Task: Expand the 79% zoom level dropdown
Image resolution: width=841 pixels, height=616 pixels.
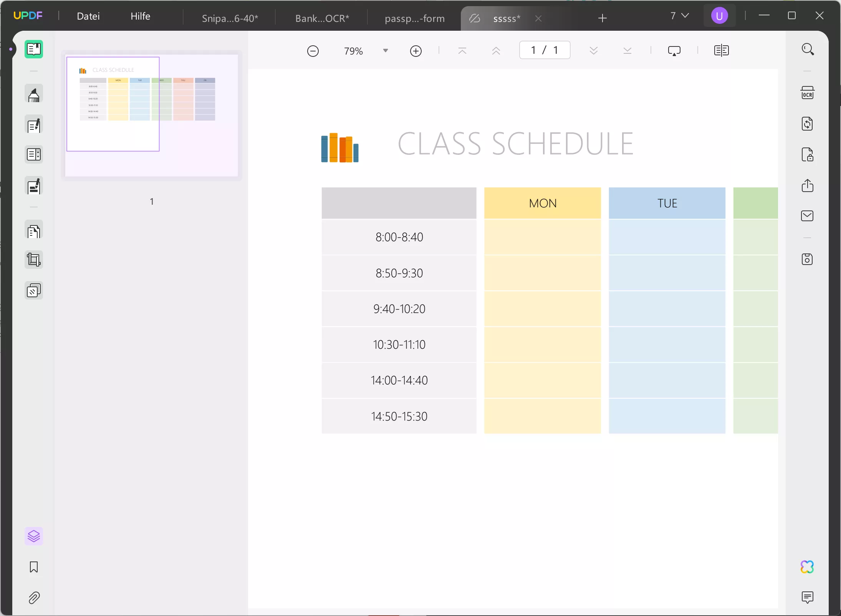Action: point(386,51)
